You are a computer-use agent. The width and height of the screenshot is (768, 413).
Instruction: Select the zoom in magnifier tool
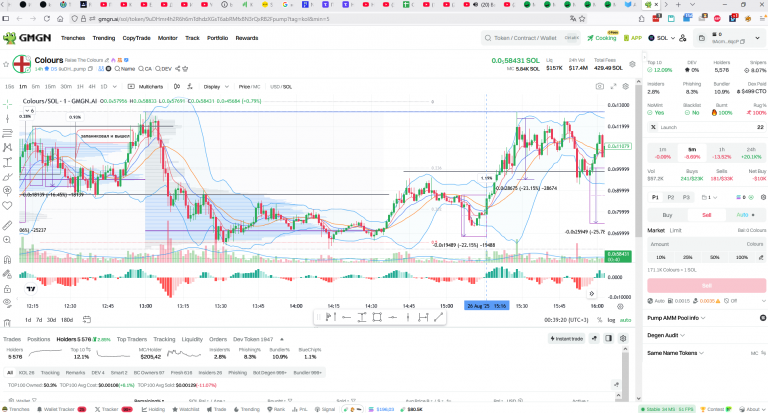click(7, 240)
